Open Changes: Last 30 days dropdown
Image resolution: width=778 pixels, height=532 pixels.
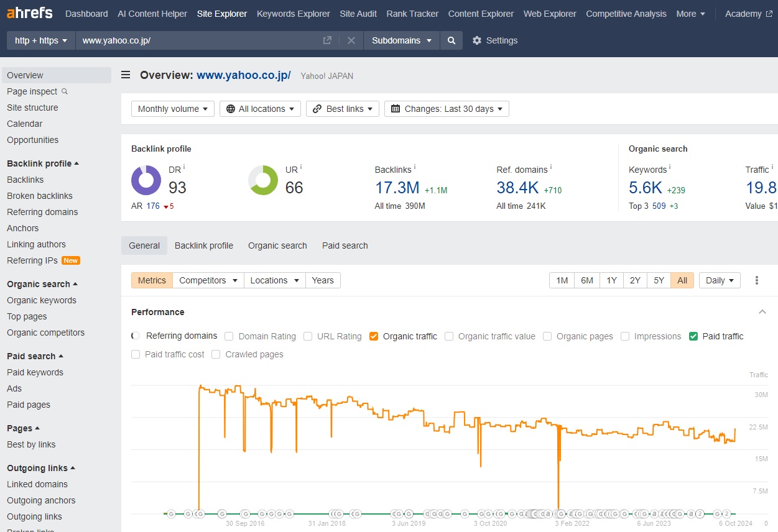(x=447, y=109)
